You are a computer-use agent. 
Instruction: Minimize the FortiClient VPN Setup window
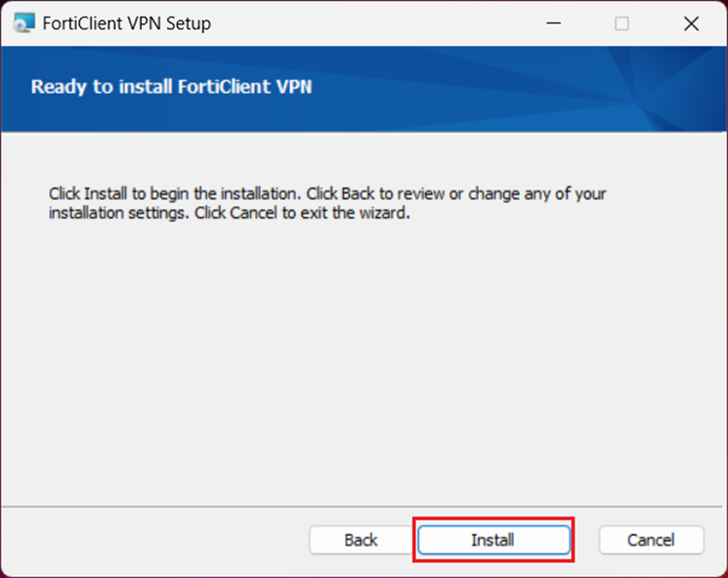pyautogui.click(x=553, y=23)
